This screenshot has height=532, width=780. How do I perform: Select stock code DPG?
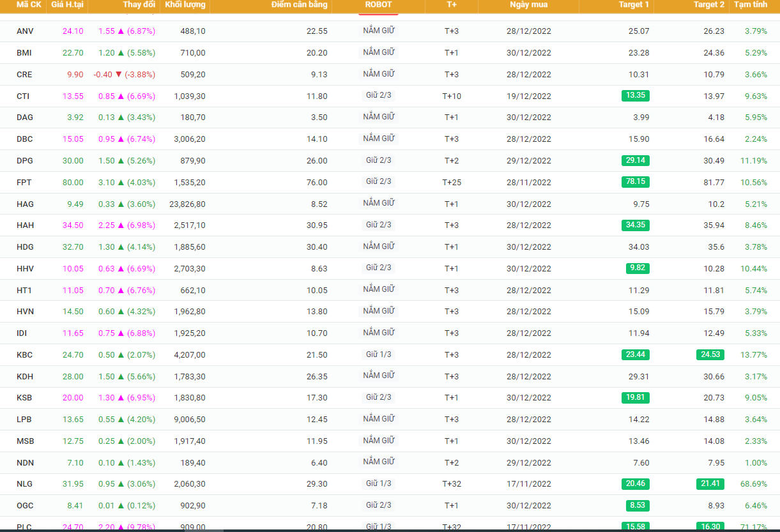pos(25,161)
